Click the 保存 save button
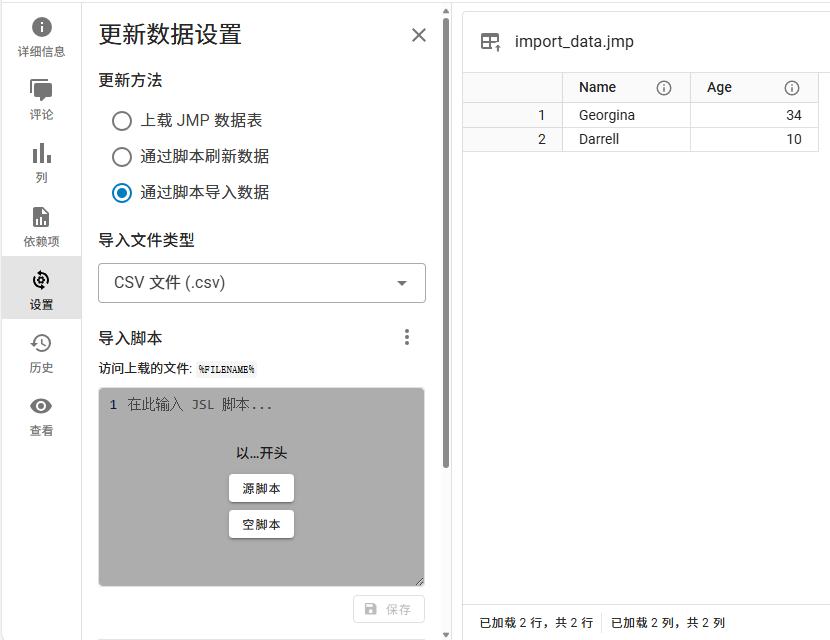Viewport: 830px width, 640px height. (389, 609)
